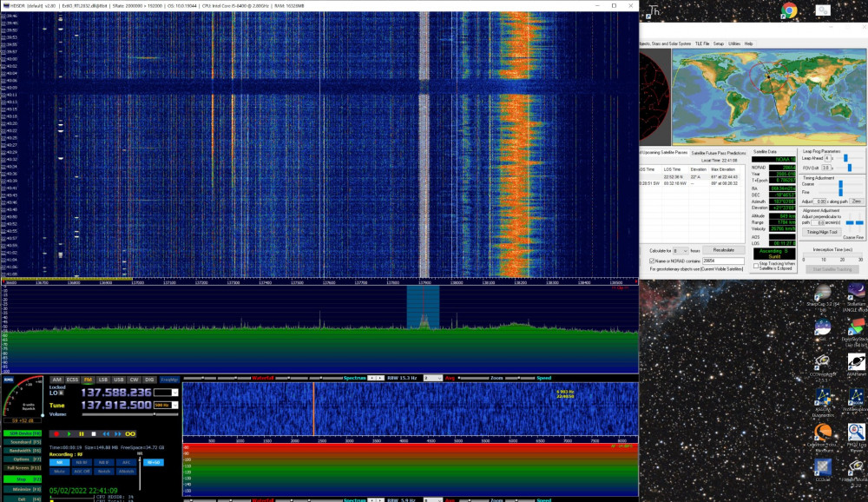
Task: Open the Calculate for hours dropdown
Action: coord(681,250)
